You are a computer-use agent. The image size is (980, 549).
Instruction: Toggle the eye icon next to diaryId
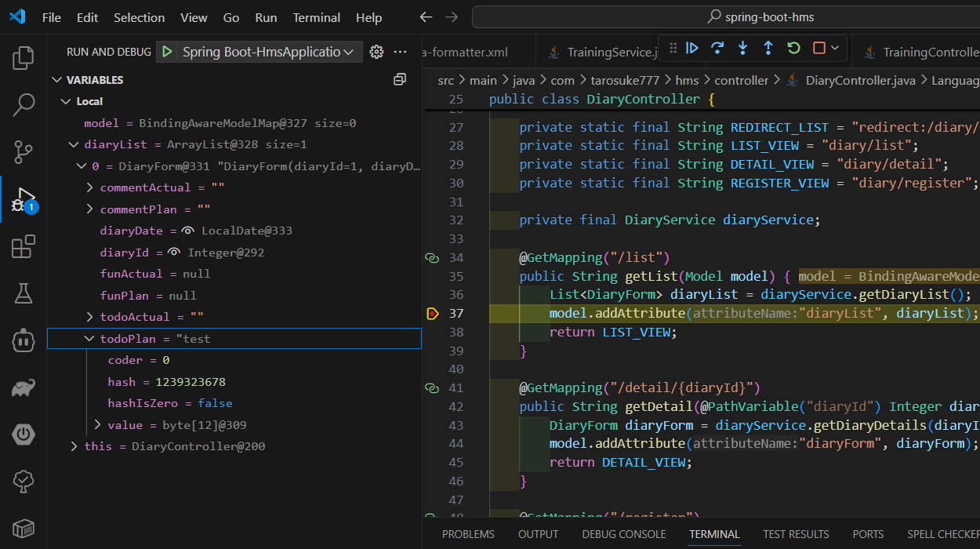[x=174, y=253]
